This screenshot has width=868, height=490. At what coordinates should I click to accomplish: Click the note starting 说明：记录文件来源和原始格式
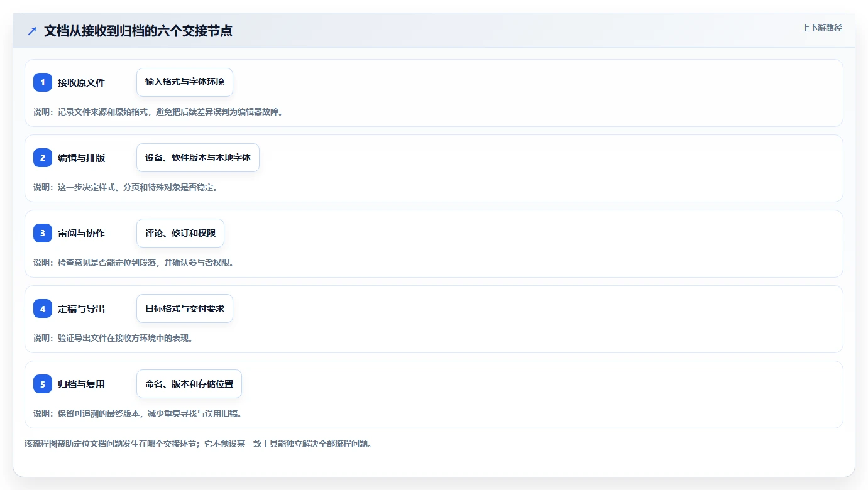click(158, 112)
